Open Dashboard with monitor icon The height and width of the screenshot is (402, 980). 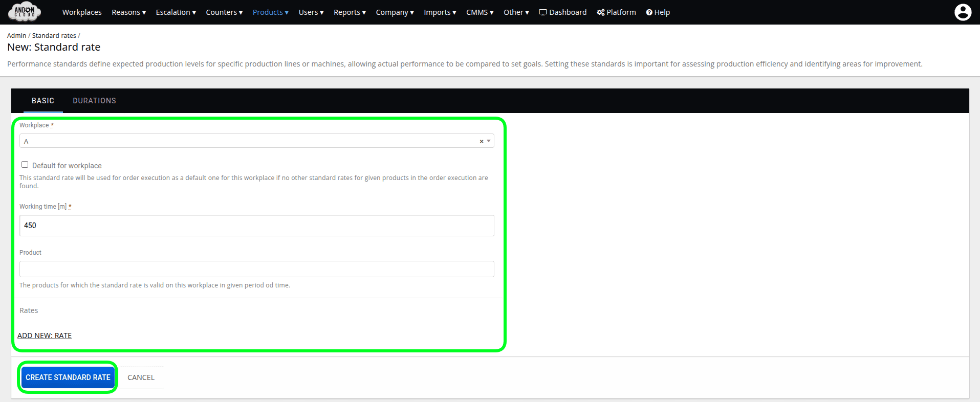562,12
